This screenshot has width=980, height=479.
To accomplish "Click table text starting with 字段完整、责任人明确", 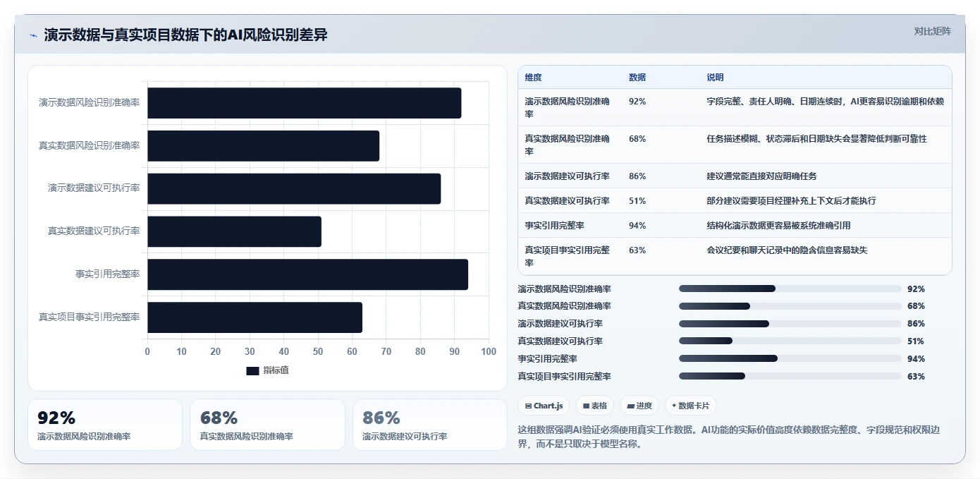I will [826, 102].
